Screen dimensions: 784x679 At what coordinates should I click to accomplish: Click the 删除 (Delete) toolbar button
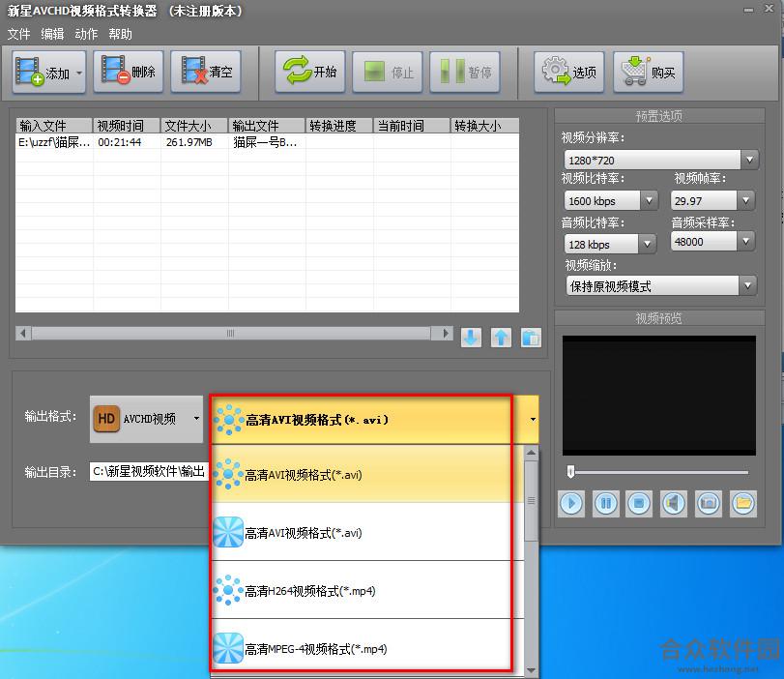128,72
